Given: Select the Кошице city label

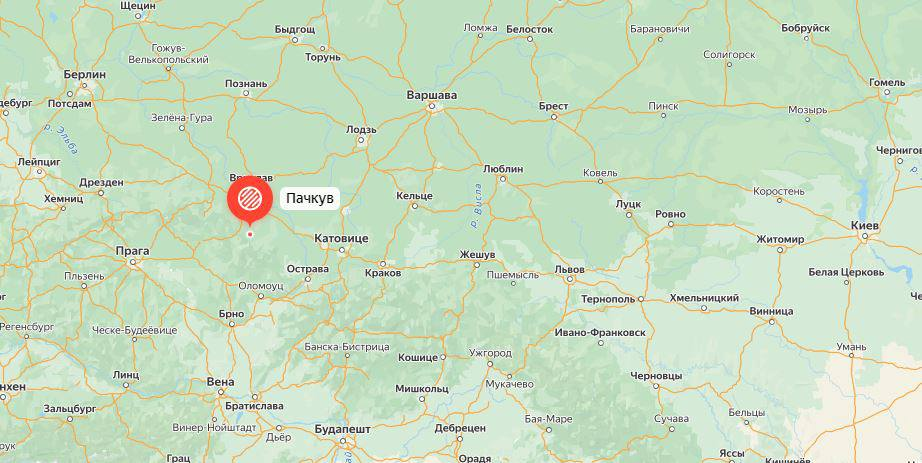Looking at the screenshot, I should pyautogui.click(x=418, y=357).
